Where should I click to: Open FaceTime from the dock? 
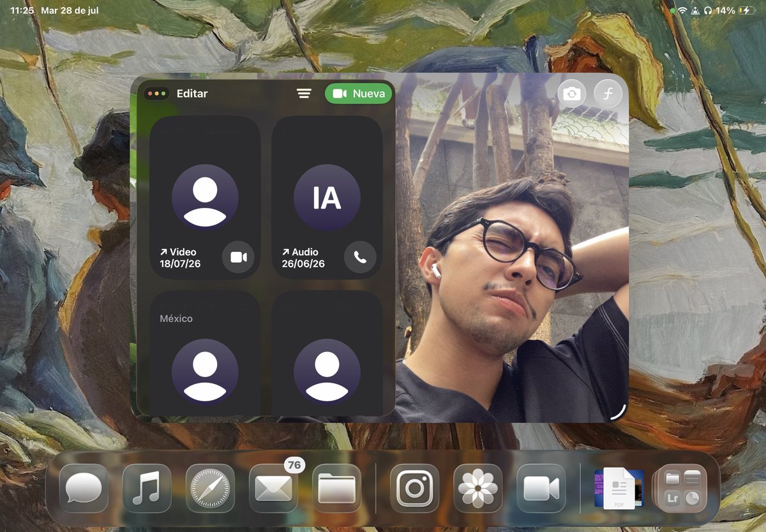[541, 489]
